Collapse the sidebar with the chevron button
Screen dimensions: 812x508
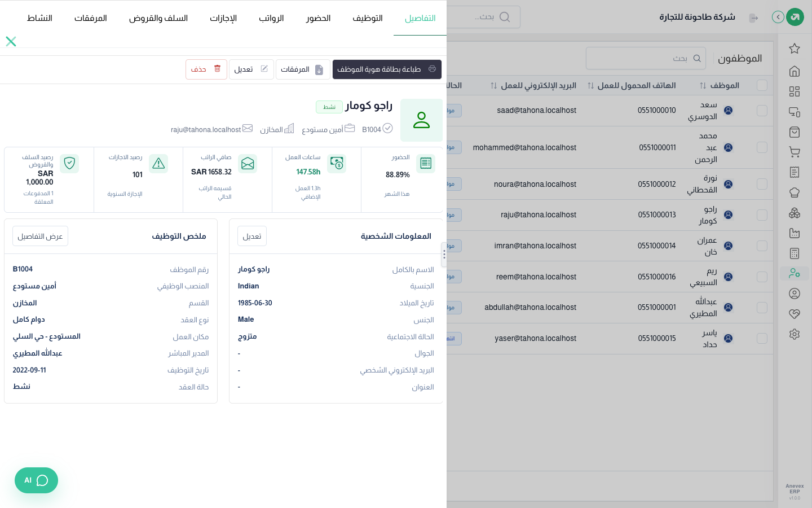pos(778,17)
